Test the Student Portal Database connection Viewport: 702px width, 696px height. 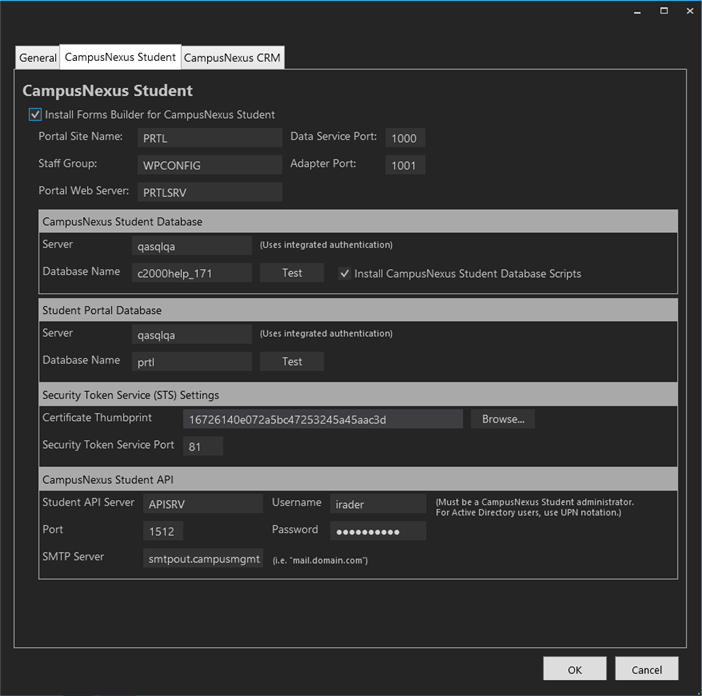pos(292,361)
